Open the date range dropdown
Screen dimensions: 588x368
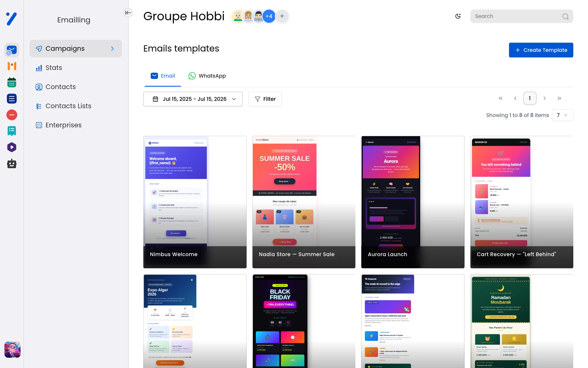tap(193, 99)
